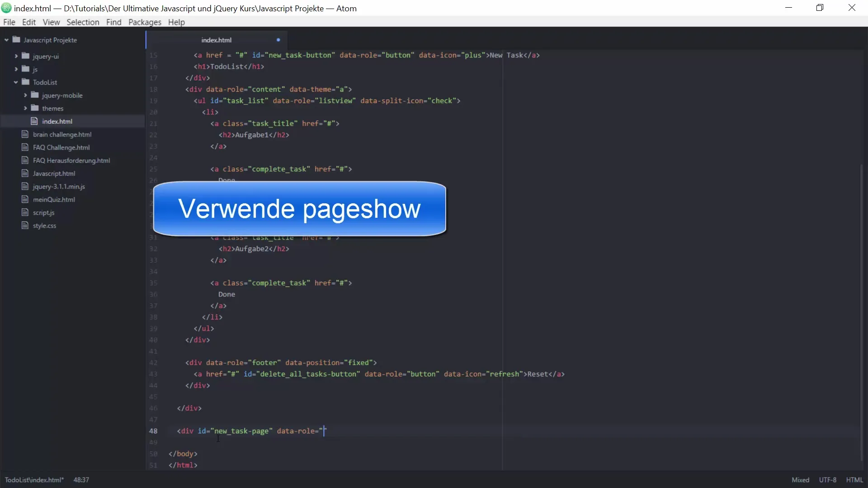This screenshot has width=868, height=488.
Task: Expand the js folder arrow
Action: click(16, 69)
